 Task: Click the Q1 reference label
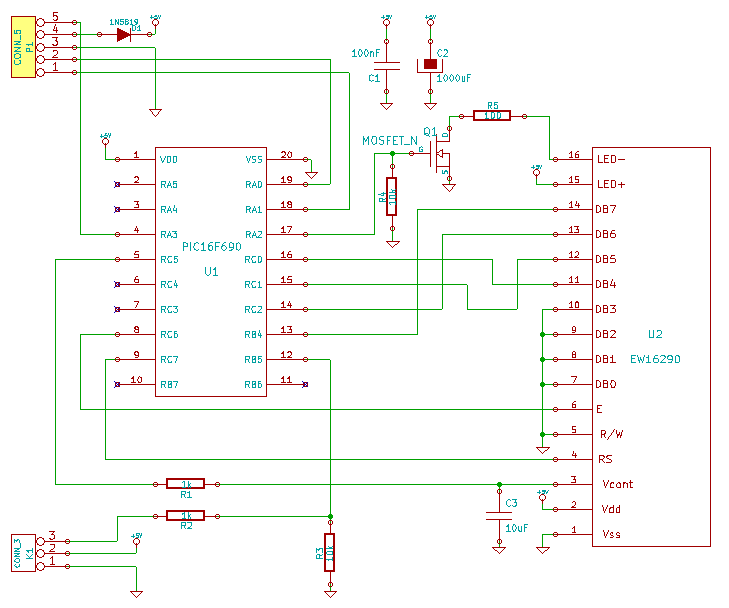click(430, 132)
